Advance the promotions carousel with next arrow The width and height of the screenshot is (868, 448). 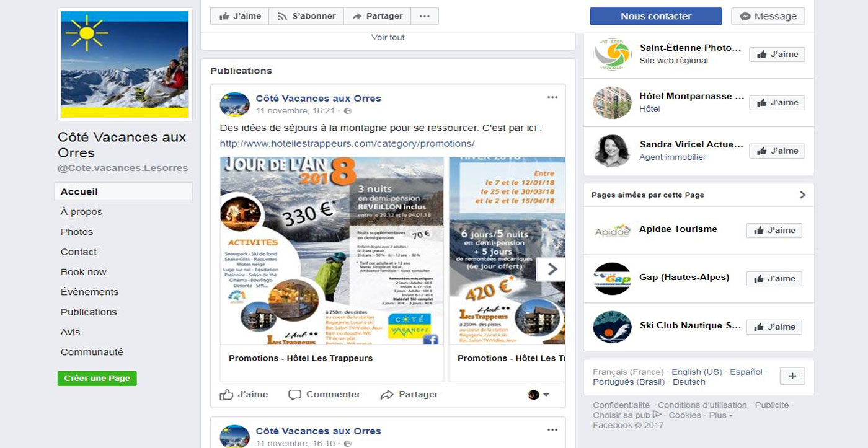pyautogui.click(x=551, y=269)
